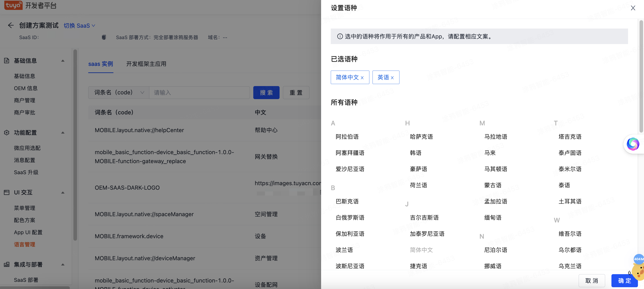Select 韩语 language option

point(415,153)
